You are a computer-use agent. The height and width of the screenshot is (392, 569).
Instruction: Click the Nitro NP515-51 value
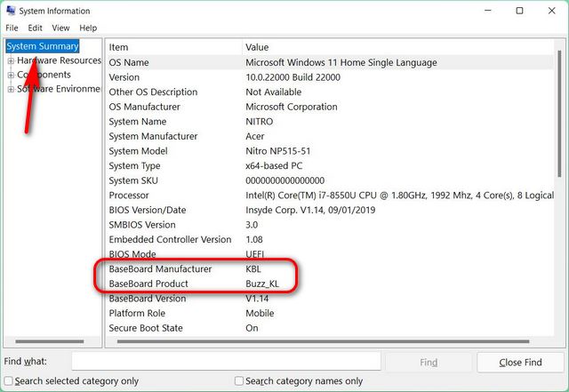click(278, 151)
